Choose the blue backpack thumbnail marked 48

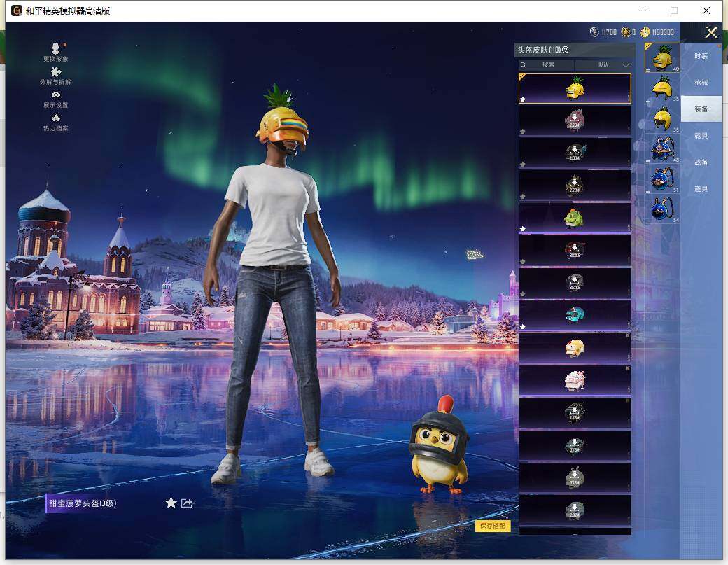[x=662, y=148]
